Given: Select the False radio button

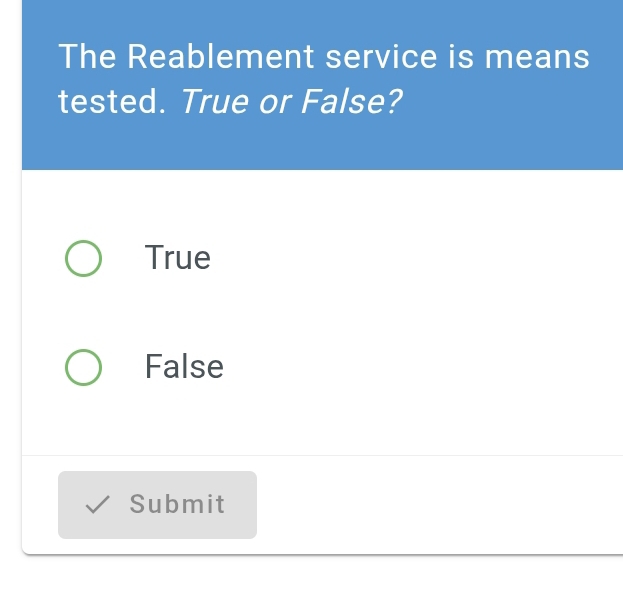Looking at the screenshot, I should 83,367.
